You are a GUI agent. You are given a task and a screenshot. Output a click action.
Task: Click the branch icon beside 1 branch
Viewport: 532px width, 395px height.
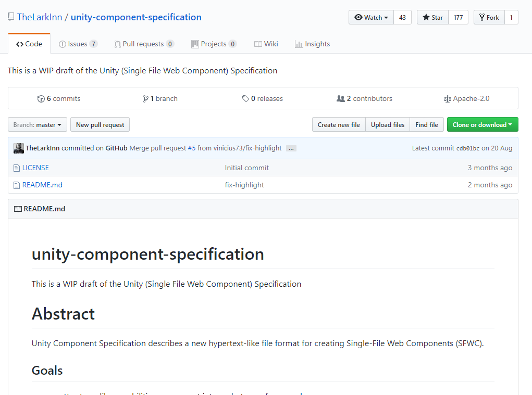[145, 99]
